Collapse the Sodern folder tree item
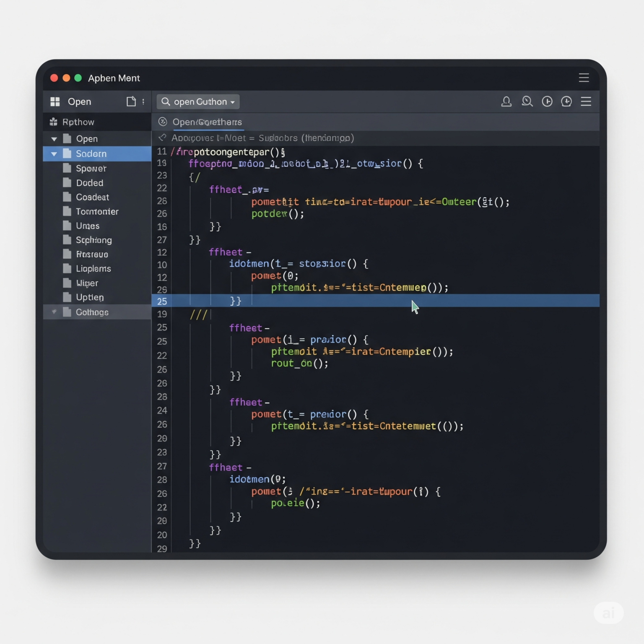The height and width of the screenshot is (644, 644). pyautogui.click(x=54, y=154)
